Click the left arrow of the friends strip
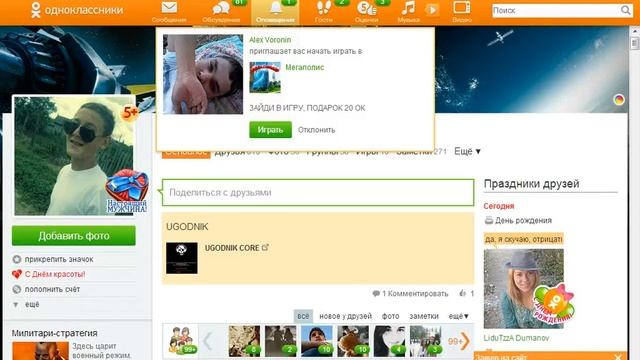 pyautogui.click(x=207, y=341)
